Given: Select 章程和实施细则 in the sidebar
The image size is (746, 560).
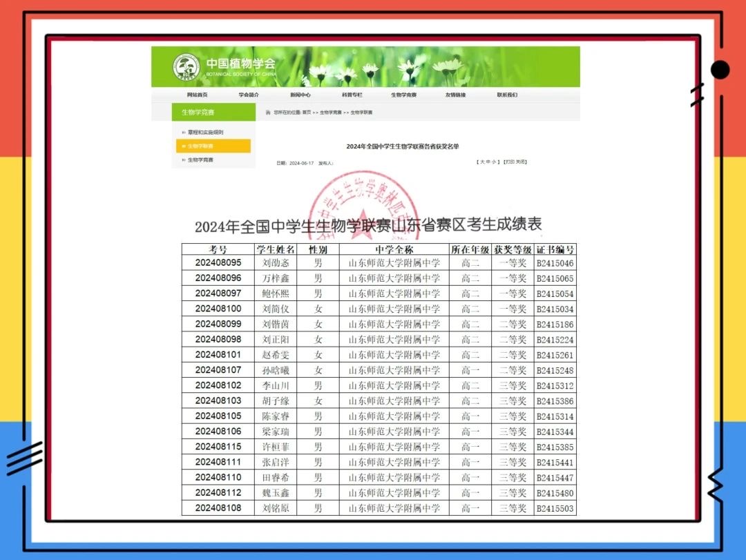Looking at the screenshot, I should pos(205,132).
